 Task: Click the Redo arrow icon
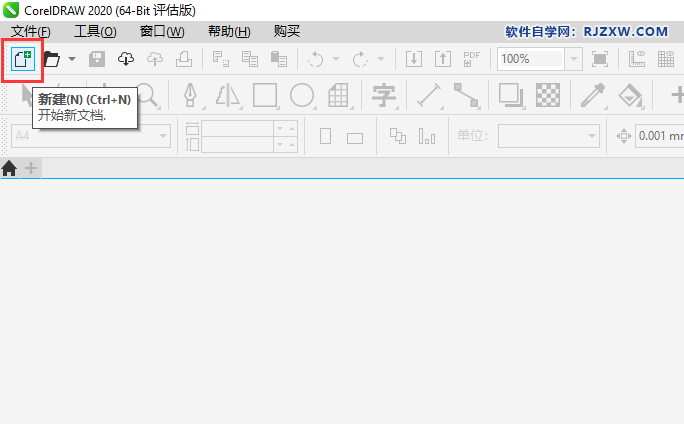point(360,59)
